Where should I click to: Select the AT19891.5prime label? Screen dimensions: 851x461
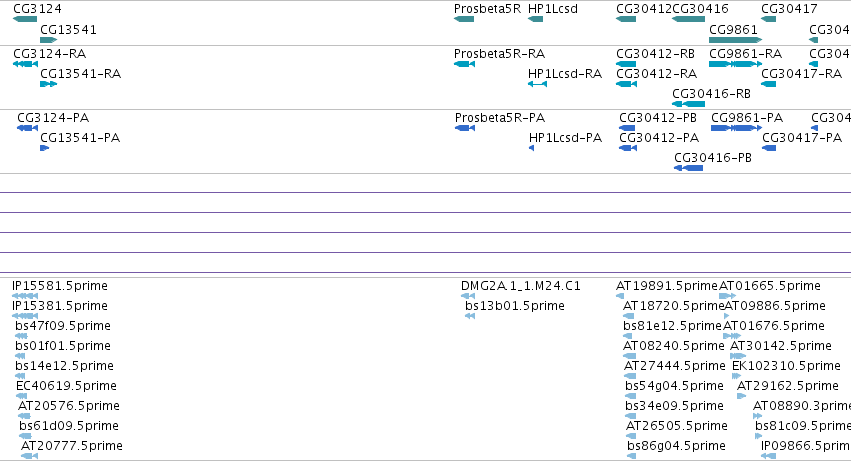pyautogui.click(x=667, y=286)
